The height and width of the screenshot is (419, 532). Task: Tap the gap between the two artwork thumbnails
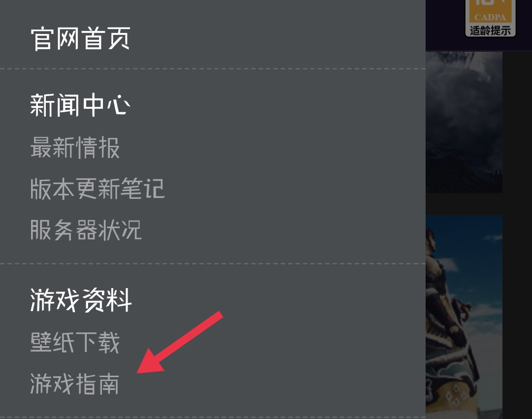click(464, 204)
